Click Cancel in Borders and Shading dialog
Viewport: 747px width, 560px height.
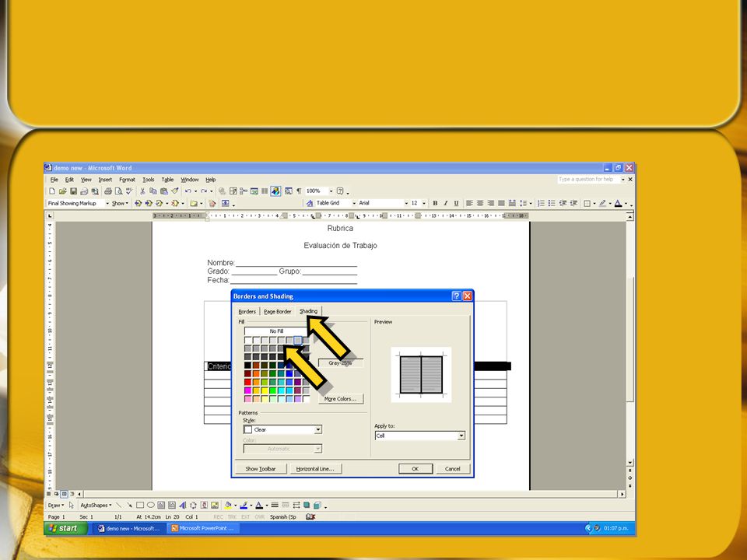tap(453, 468)
